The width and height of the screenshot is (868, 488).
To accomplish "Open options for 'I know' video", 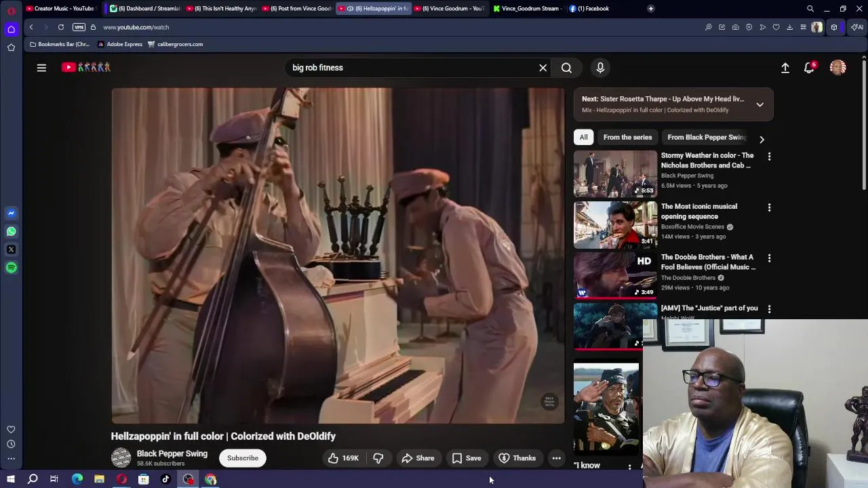I will tap(629, 466).
